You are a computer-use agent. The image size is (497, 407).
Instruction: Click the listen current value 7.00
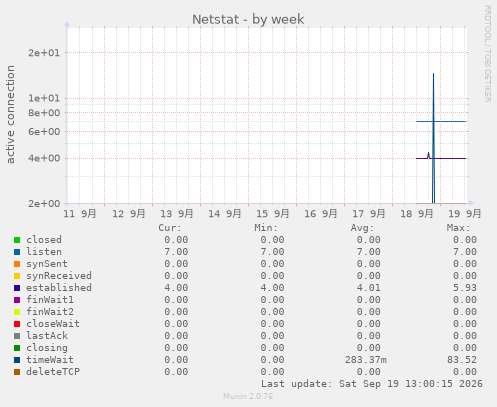pos(176,252)
